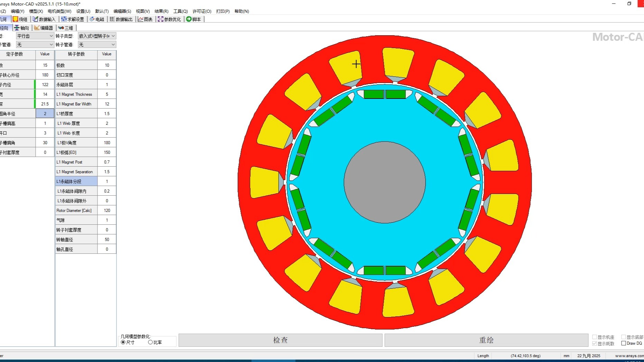
Task: Select the 尺寸 radio button
Action: [x=123, y=342]
